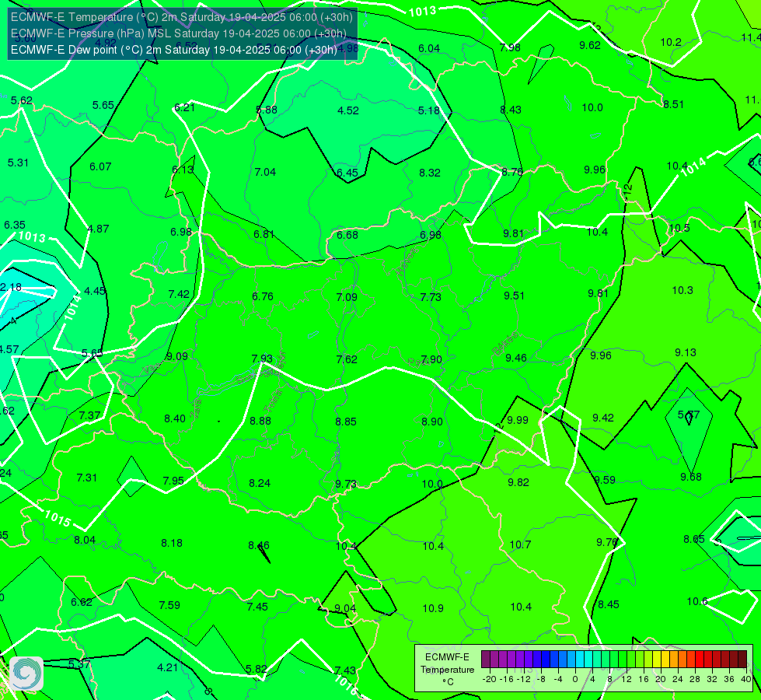
Task: Click the 7.98 dew point value
Action: tap(510, 47)
